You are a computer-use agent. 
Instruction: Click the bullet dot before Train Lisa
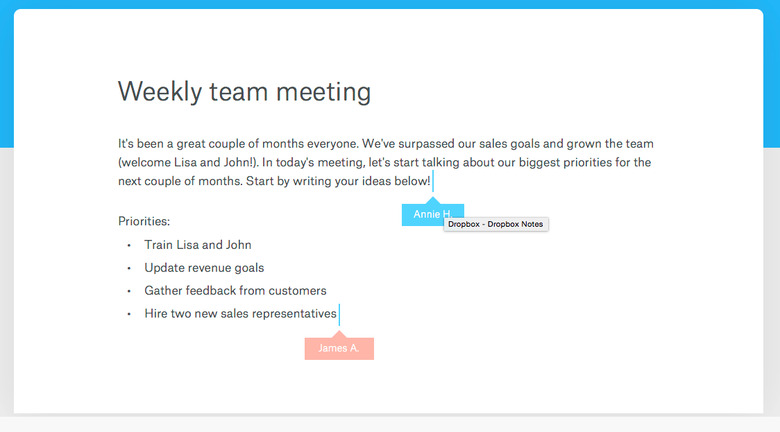tap(129, 245)
